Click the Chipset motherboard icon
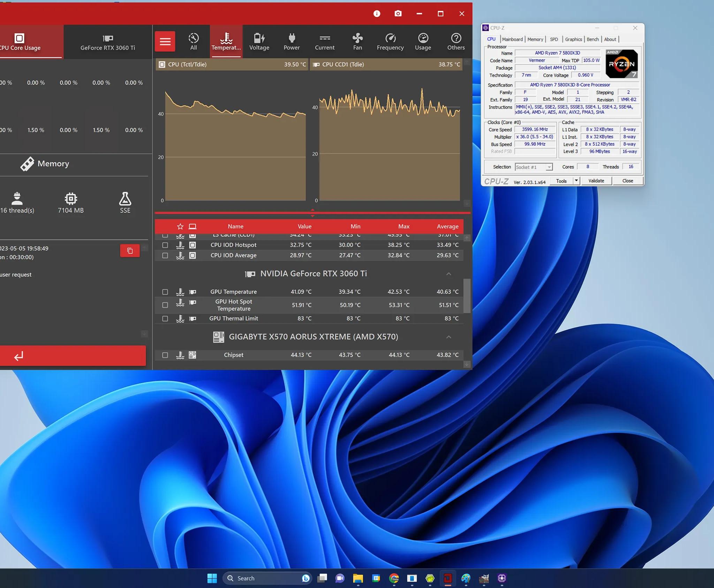Image resolution: width=714 pixels, height=588 pixels. [192, 355]
